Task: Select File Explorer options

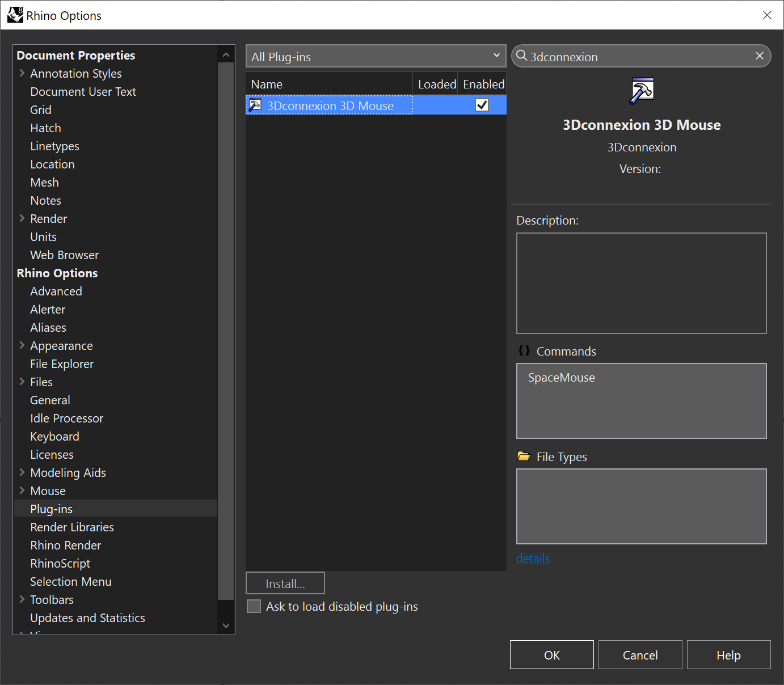Action: point(62,363)
